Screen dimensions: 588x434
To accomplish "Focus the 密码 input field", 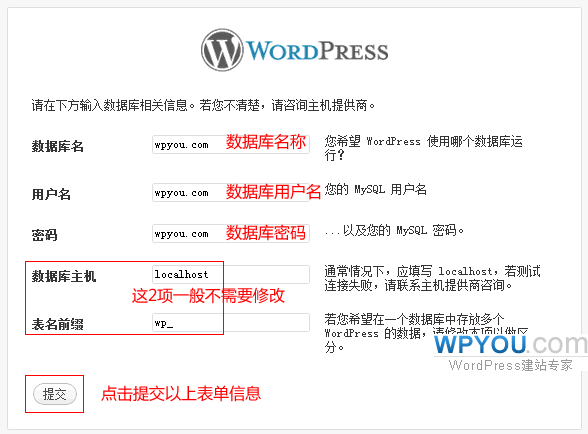I will [231, 234].
